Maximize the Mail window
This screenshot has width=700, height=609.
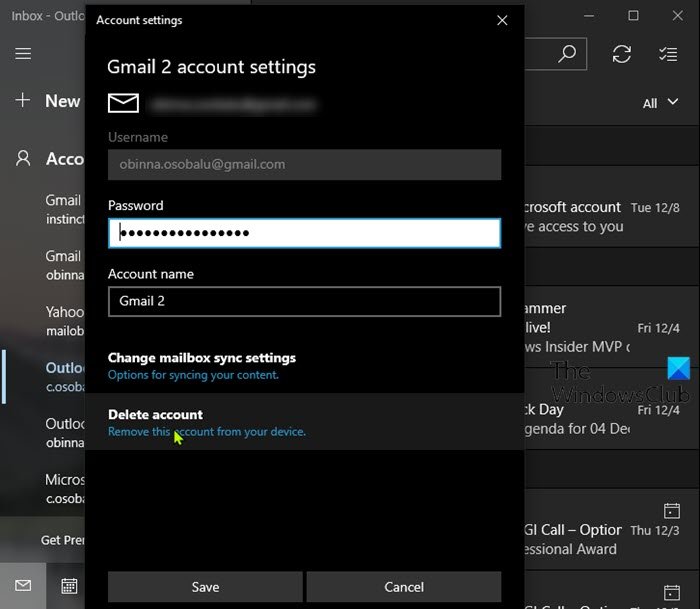coord(633,16)
